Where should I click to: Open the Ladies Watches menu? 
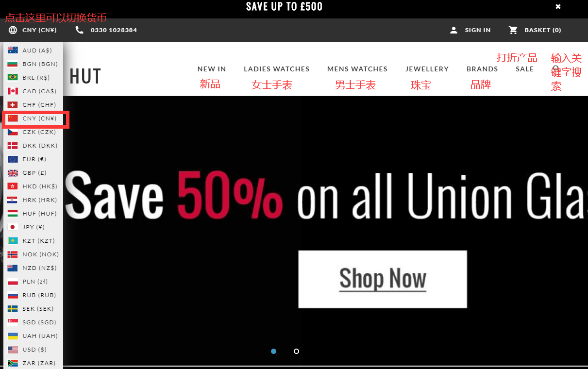point(277,69)
